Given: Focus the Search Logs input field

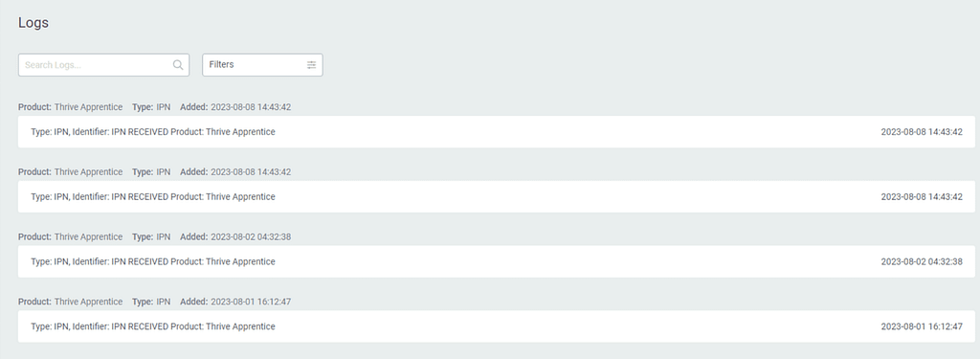Looking at the screenshot, I should click(x=103, y=65).
